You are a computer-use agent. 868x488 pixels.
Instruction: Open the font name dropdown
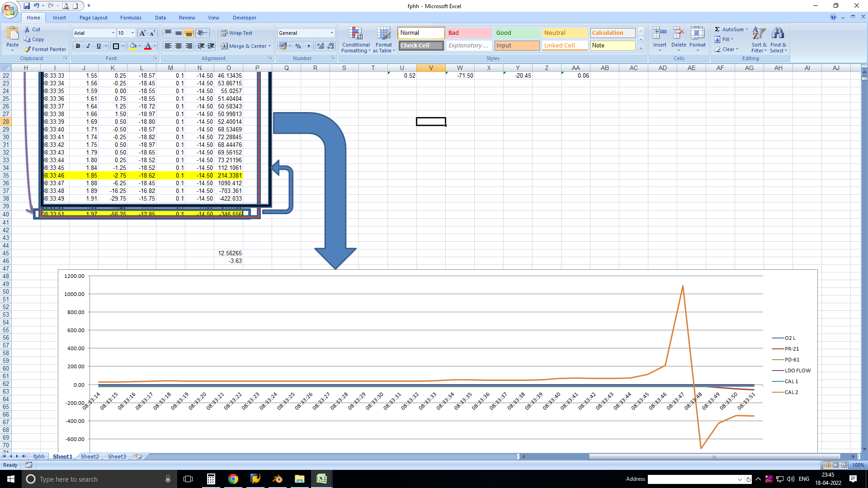(x=113, y=33)
